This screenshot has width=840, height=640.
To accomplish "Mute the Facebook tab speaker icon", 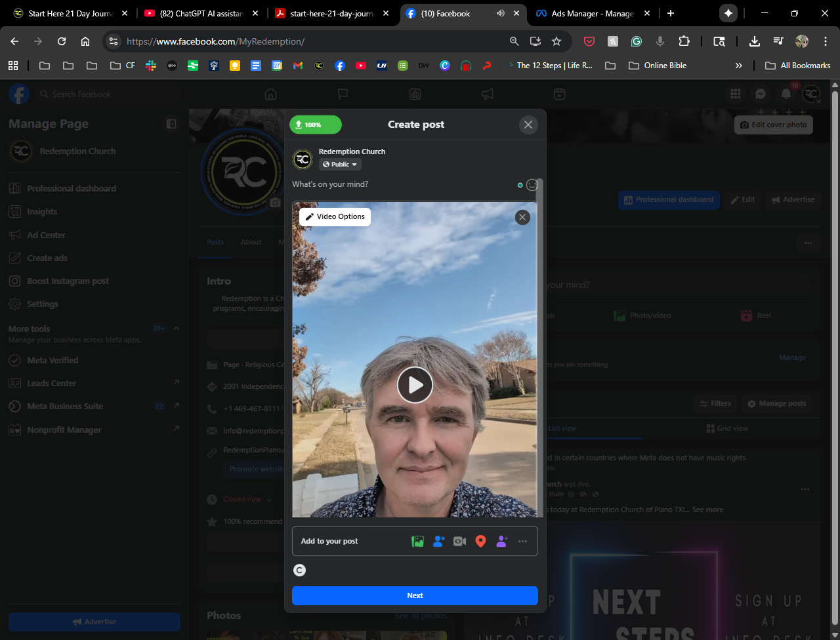I will pos(501,13).
